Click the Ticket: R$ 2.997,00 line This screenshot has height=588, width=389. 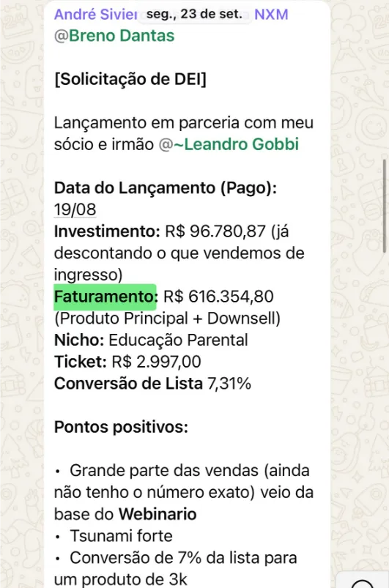tap(127, 362)
